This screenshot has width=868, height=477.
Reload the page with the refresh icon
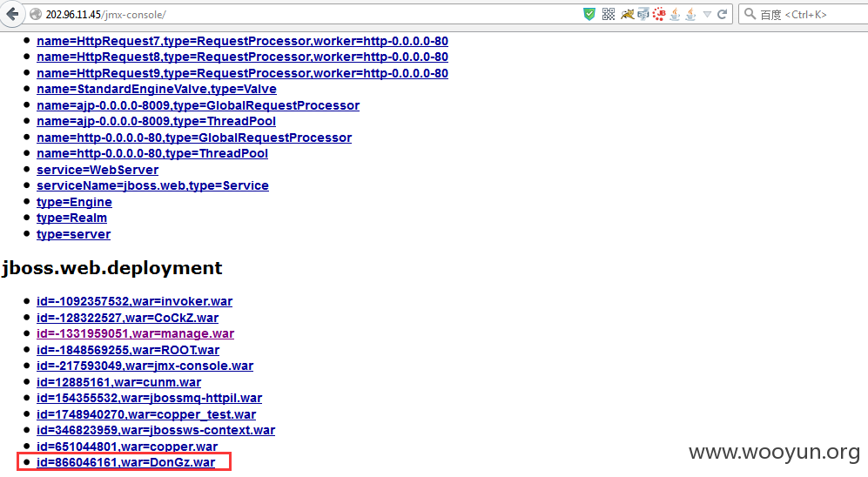click(722, 15)
